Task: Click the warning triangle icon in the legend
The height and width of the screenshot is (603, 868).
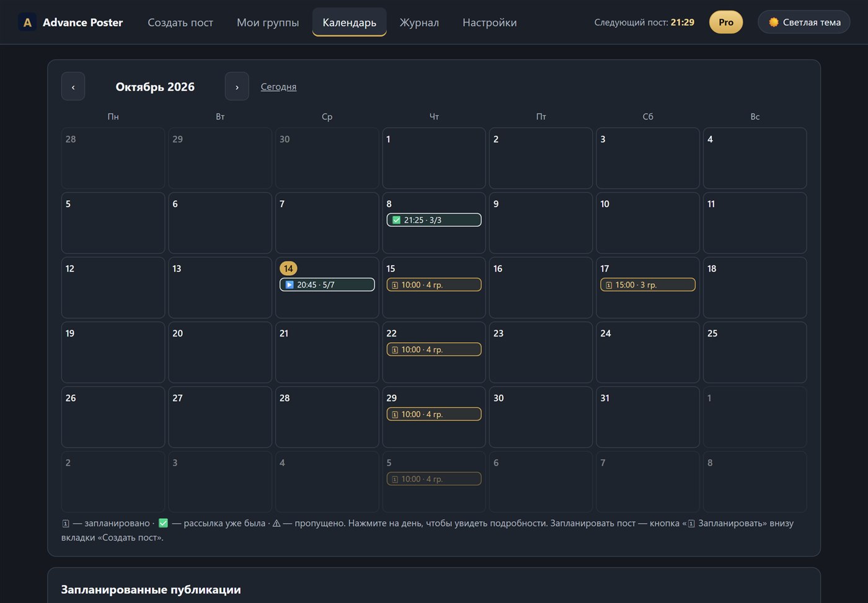Action: (277, 523)
